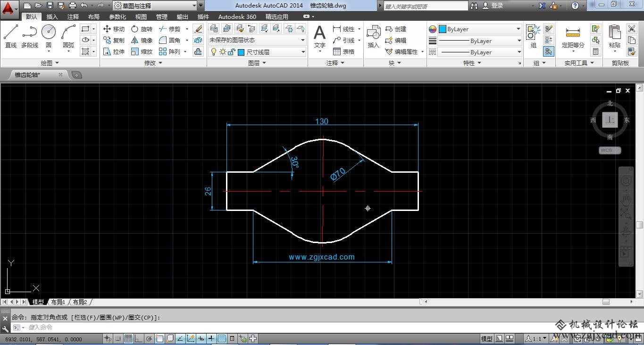Expand the 修改 panel

153,63
